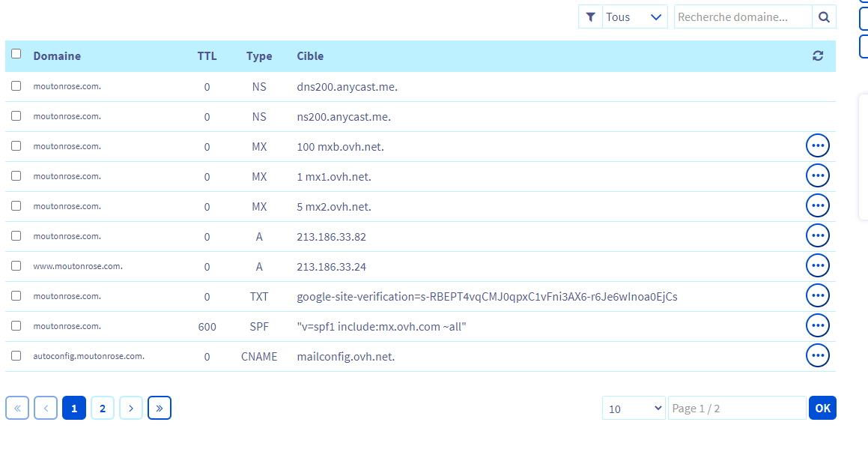This screenshot has width=868, height=461.
Task: Click the search magnifier icon
Action: click(824, 16)
